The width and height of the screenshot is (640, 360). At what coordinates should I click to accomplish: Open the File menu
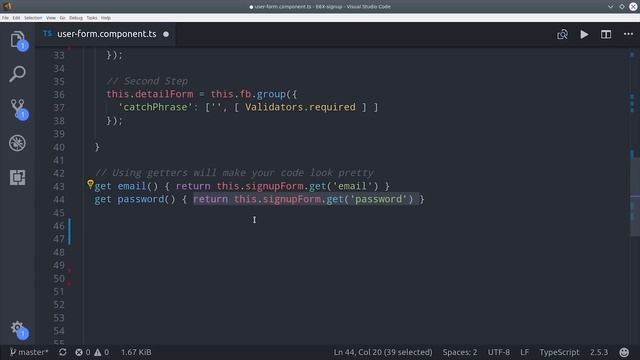[x=5, y=18]
